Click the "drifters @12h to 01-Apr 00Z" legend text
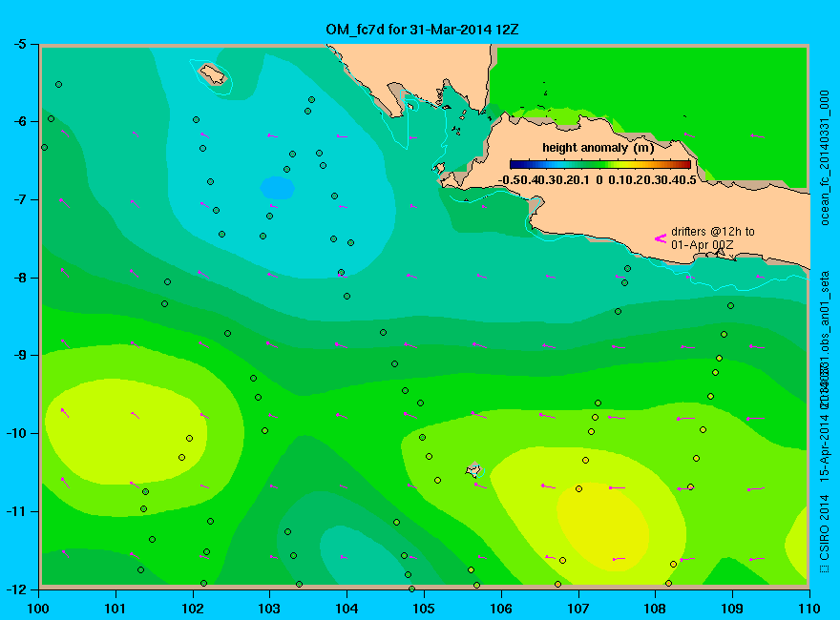This screenshot has height=620, width=840. point(712,238)
